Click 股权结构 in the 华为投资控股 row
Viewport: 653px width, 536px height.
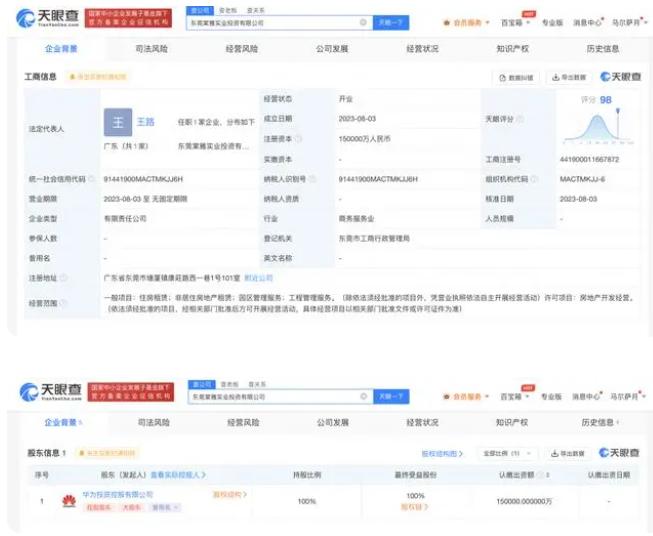coord(230,495)
